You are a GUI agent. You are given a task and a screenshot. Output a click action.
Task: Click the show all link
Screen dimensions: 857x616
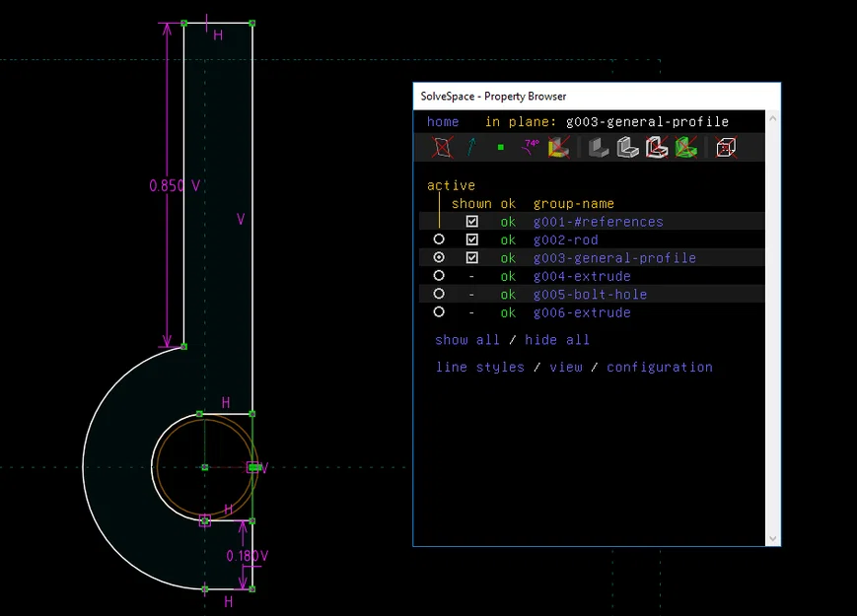[467, 340]
